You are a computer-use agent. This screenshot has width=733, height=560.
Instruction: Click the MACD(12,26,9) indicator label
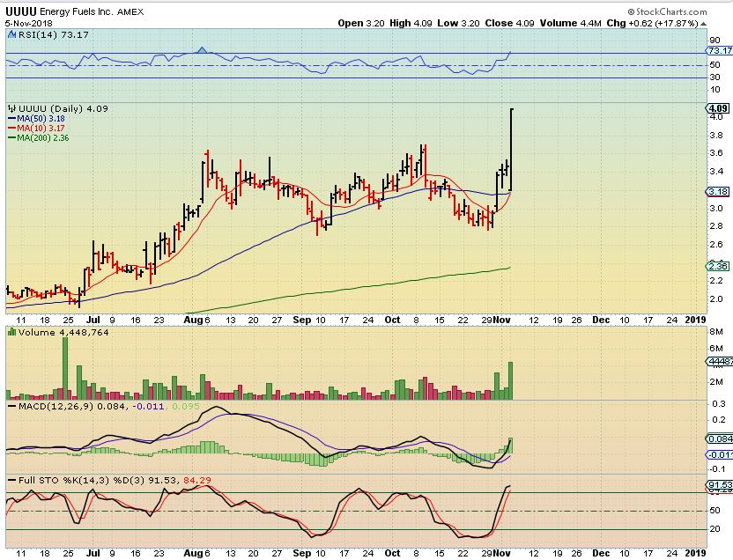coord(56,406)
